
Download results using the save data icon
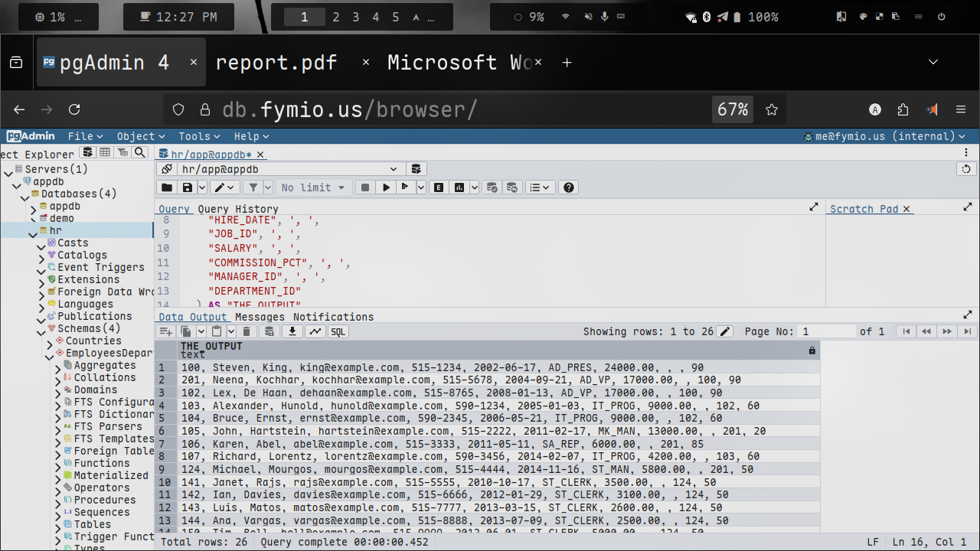pos(292,331)
